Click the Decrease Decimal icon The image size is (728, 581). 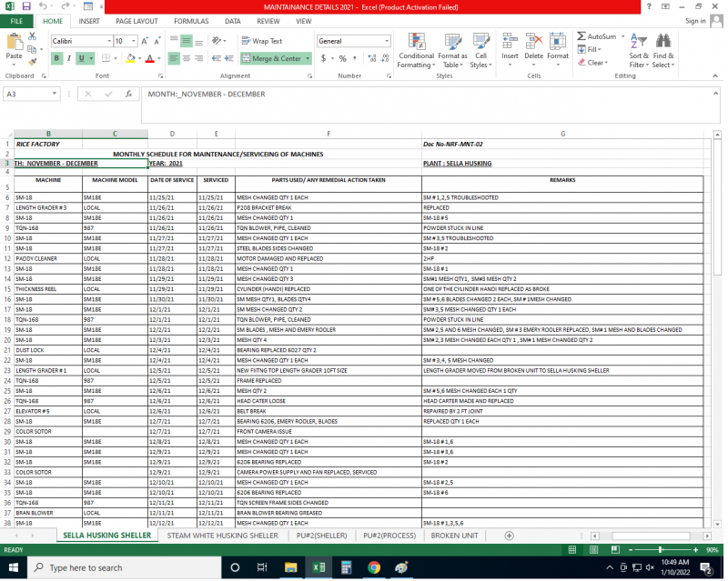click(385, 58)
